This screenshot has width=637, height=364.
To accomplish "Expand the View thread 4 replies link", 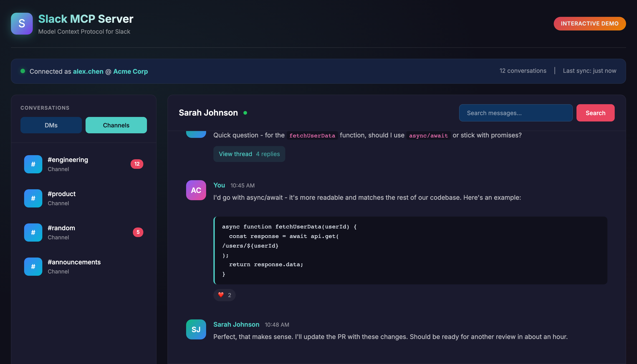I will pos(249,154).
